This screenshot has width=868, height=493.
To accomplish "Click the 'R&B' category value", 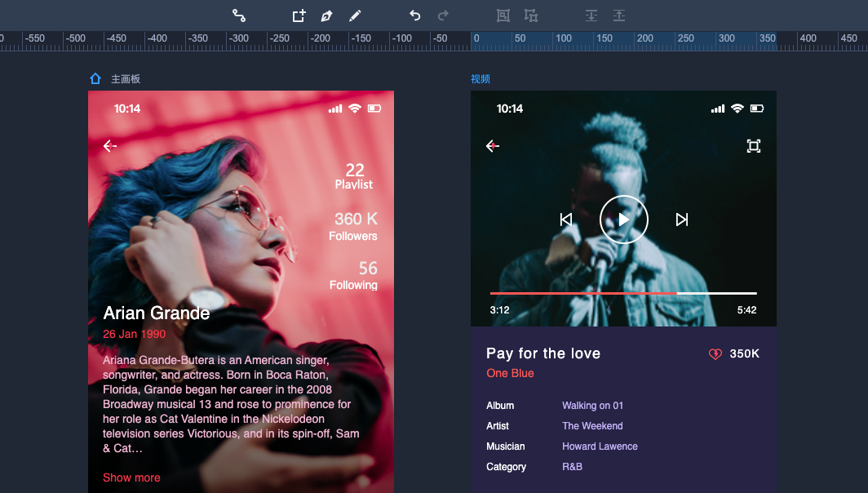I will [x=572, y=467].
